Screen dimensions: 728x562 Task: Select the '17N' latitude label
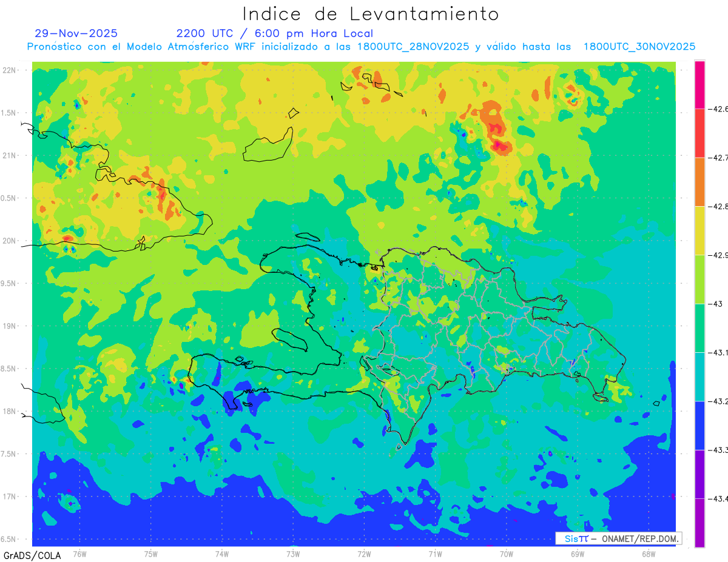tap(10, 497)
